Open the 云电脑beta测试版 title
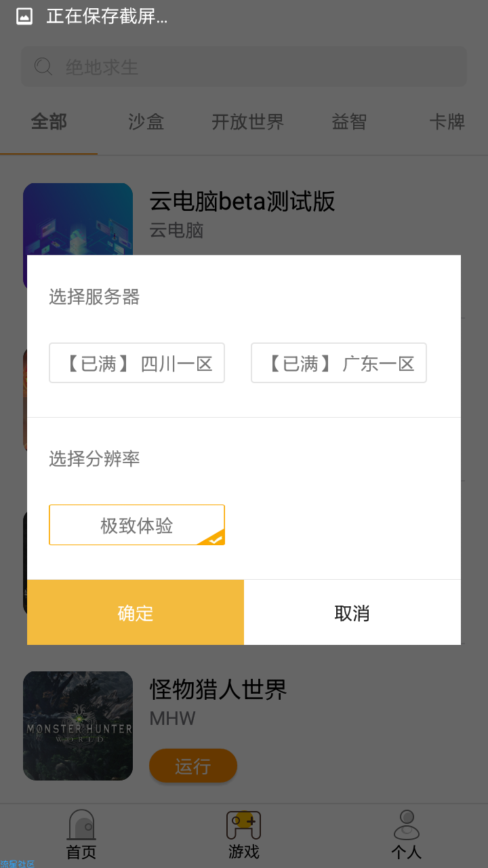 [x=242, y=201]
